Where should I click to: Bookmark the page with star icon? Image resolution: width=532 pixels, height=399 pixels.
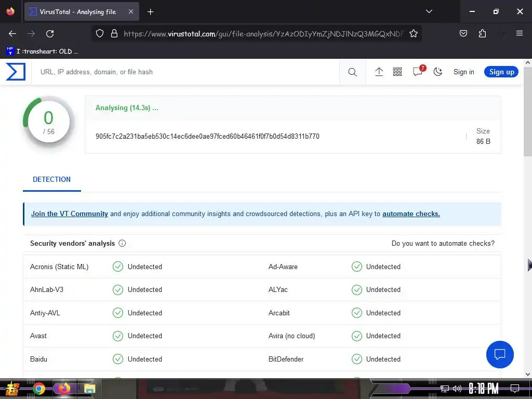tap(413, 34)
